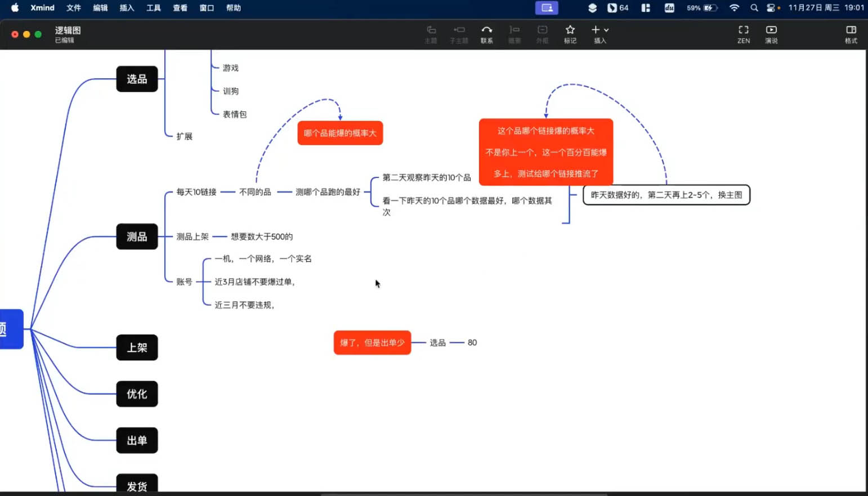The width and height of the screenshot is (868, 496).
Task: Start 演说 pitch mode
Action: [x=771, y=30]
